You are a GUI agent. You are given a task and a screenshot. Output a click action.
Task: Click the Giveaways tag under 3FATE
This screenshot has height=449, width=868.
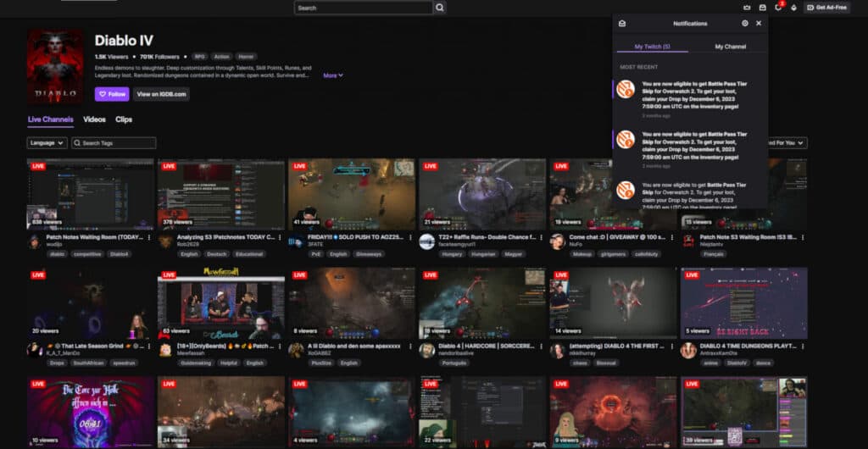(x=369, y=254)
